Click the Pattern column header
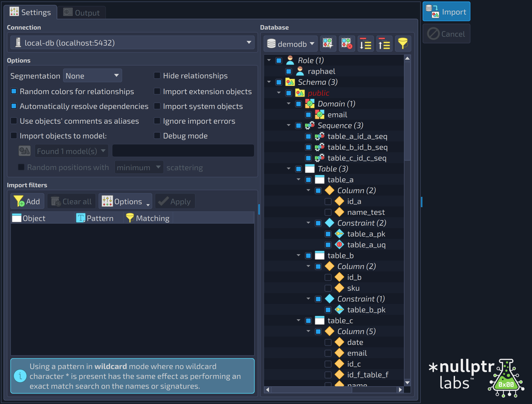Viewport: 532px width, 404px height. pyautogui.click(x=99, y=218)
